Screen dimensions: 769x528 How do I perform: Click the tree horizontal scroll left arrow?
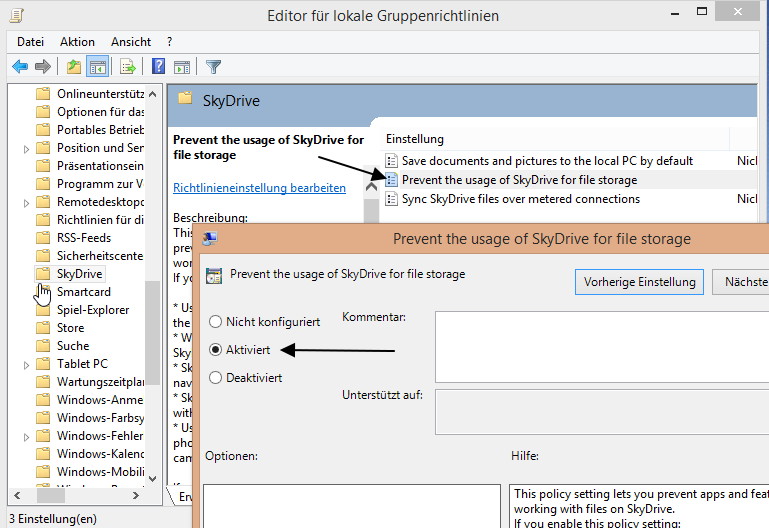pyautogui.click(x=17, y=496)
